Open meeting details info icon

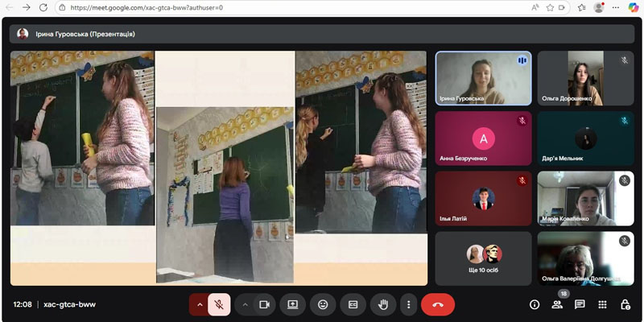point(534,304)
